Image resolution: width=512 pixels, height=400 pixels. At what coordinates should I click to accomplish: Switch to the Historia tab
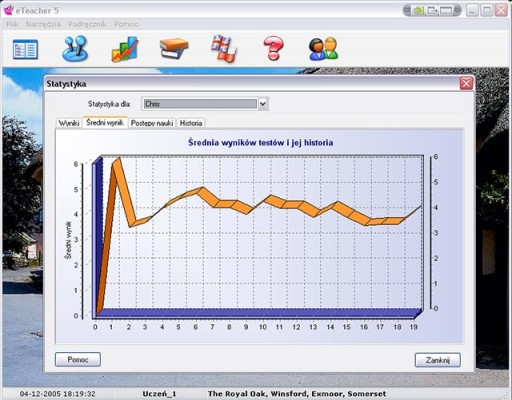click(x=191, y=123)
